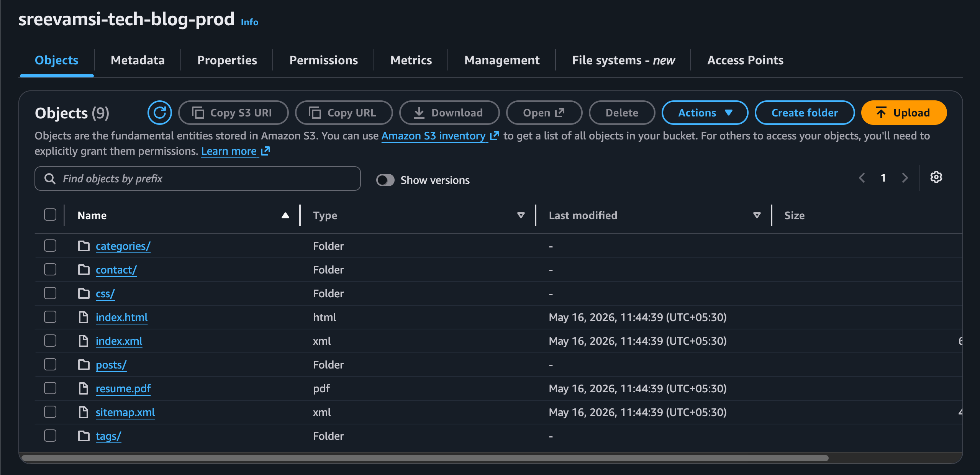Open the Management tab
The width and height of the screenshot is (980, 475).
[x=502, y=60]
